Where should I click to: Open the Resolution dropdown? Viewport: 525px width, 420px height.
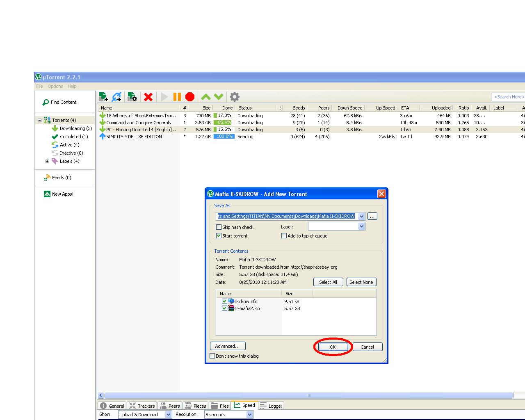[x=249, y=415]
